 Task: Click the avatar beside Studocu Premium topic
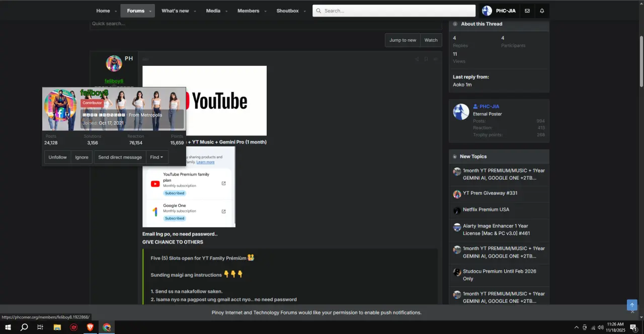(x=457, y=272)
